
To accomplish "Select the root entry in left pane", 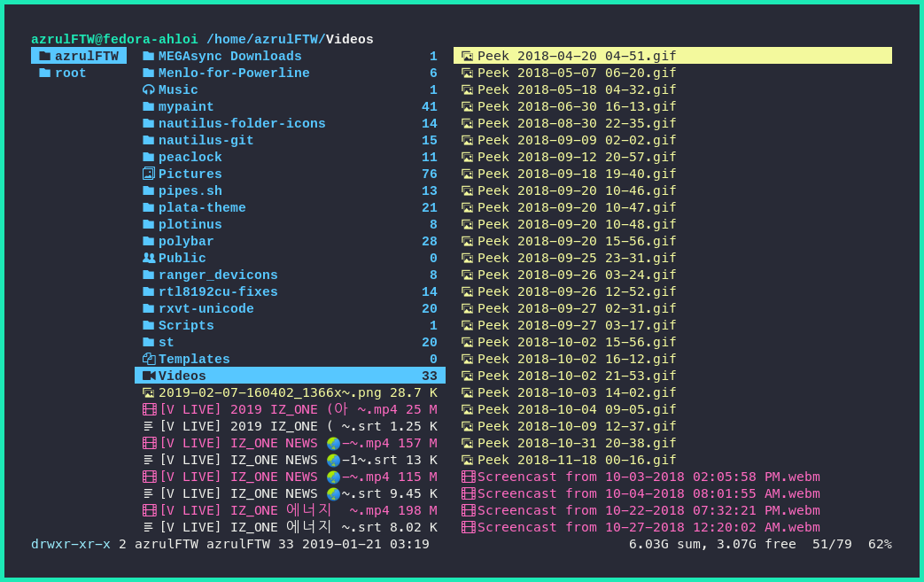I will tap(79, 73).
